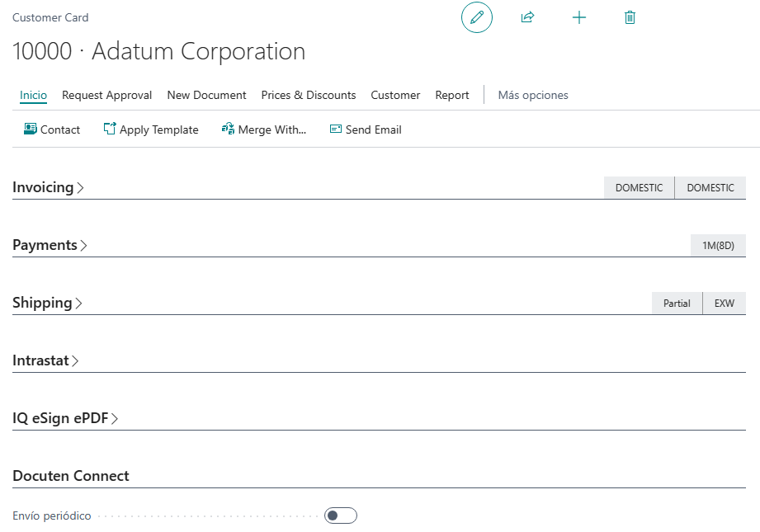Screen dimensions: 760x532
Task: Click Apply Template action
Action: [151, 129]
